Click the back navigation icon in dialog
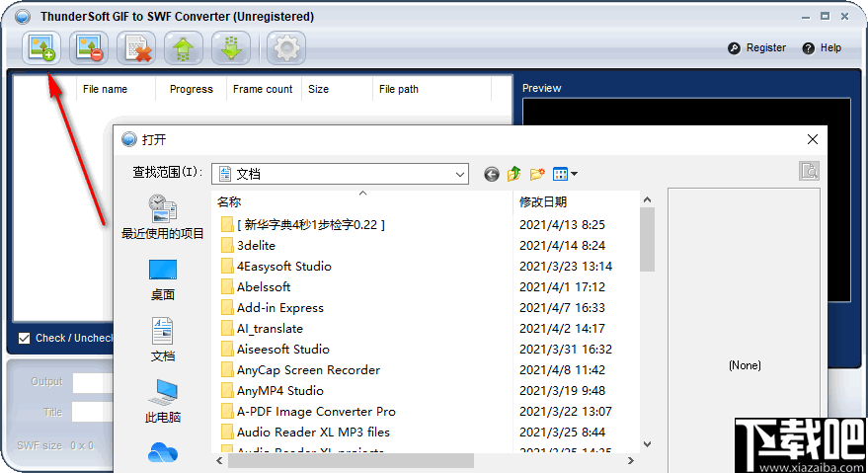 (x=491, y=174)
